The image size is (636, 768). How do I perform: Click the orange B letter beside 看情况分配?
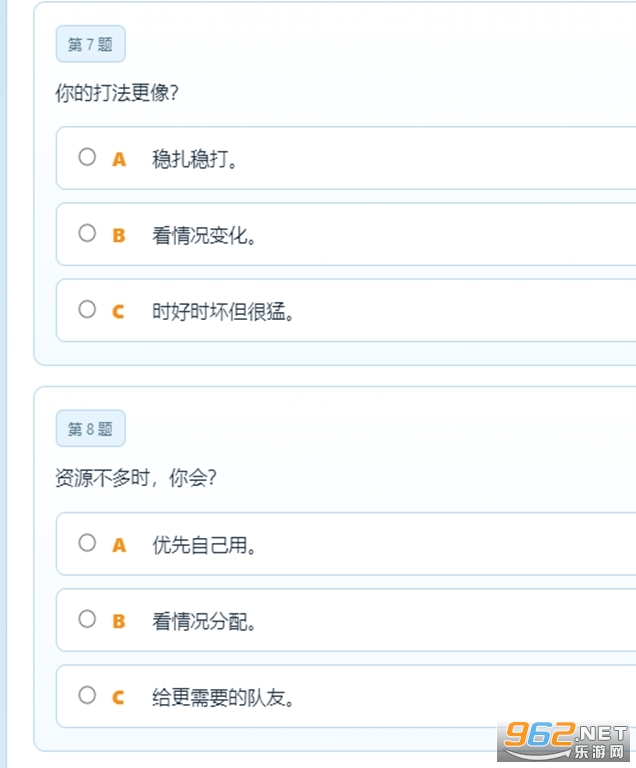coord(119,621)
